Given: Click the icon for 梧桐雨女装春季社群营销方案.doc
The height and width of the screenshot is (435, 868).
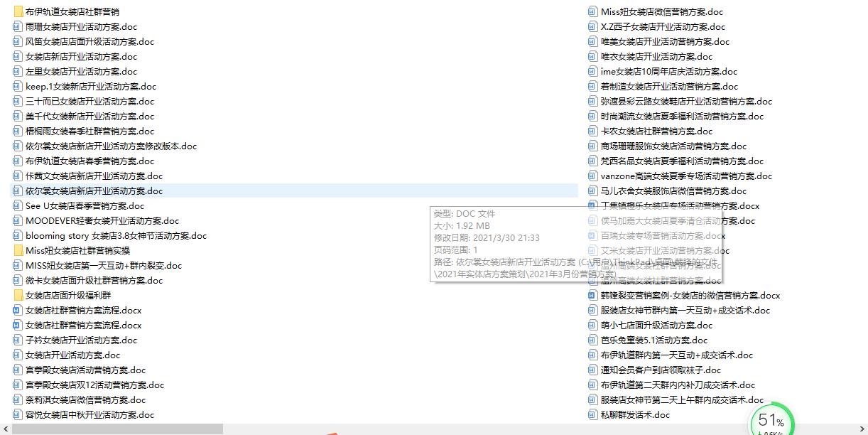Looking at the screenshot, I should (x=18, y=131).
